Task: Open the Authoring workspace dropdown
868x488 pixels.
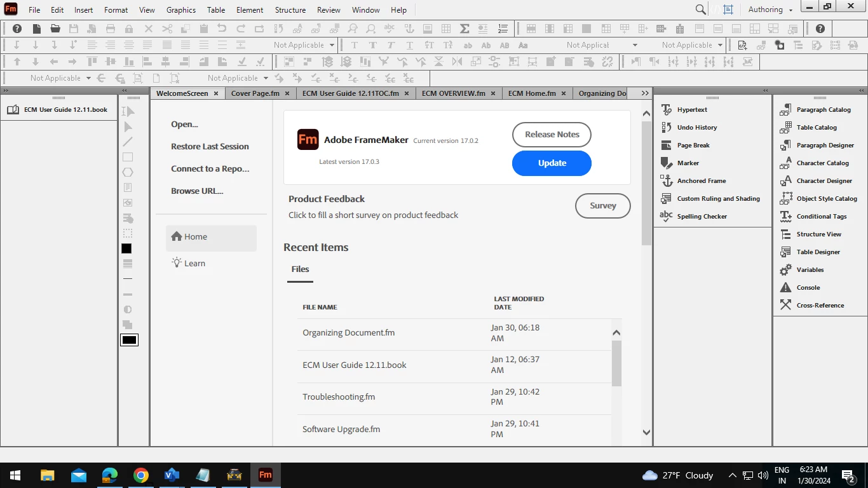Action: [770, 10]
